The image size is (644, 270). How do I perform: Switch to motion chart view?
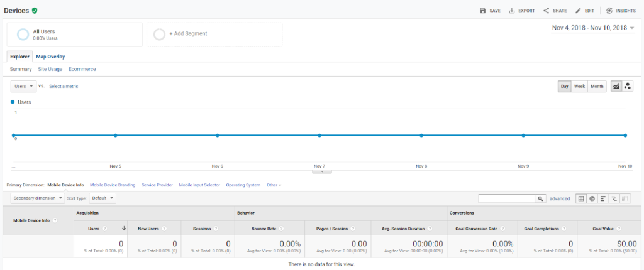click(628, 86)
